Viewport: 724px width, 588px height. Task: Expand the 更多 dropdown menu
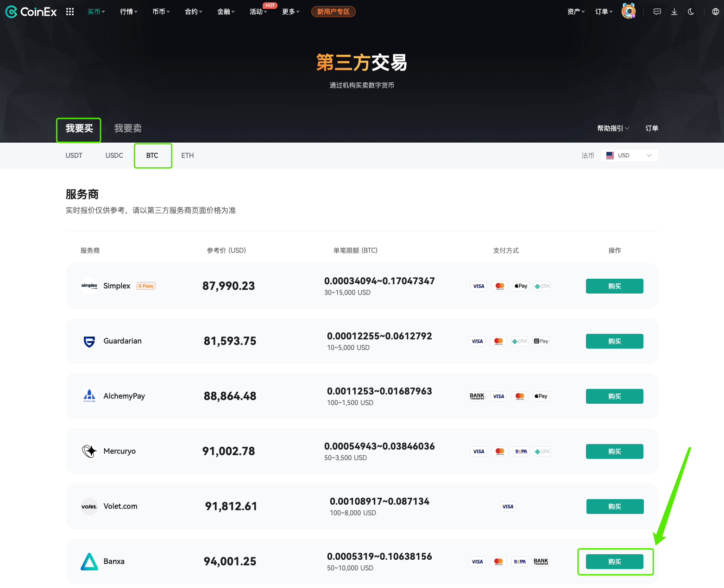point(291,12)
